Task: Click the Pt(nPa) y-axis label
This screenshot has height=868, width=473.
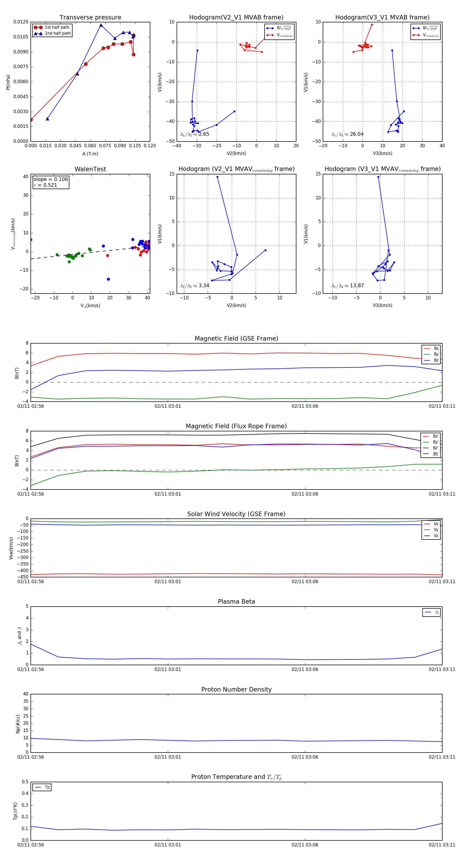Action: 8,82
